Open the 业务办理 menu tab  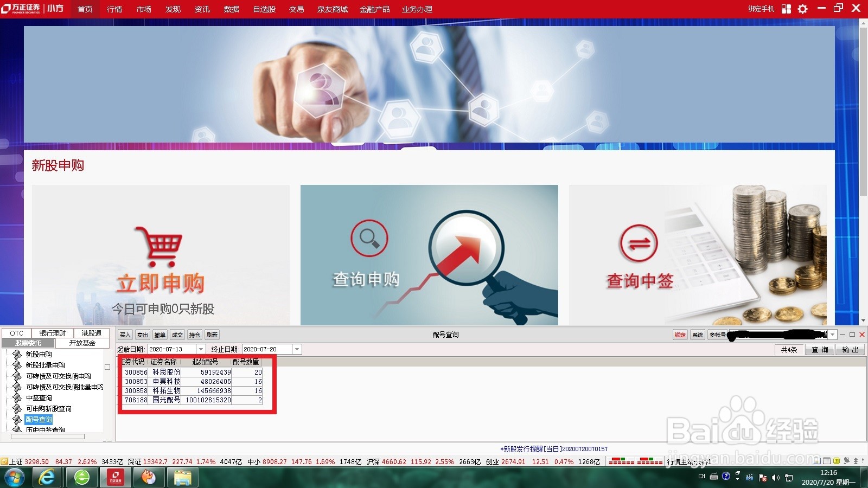[x=417, y=9]
